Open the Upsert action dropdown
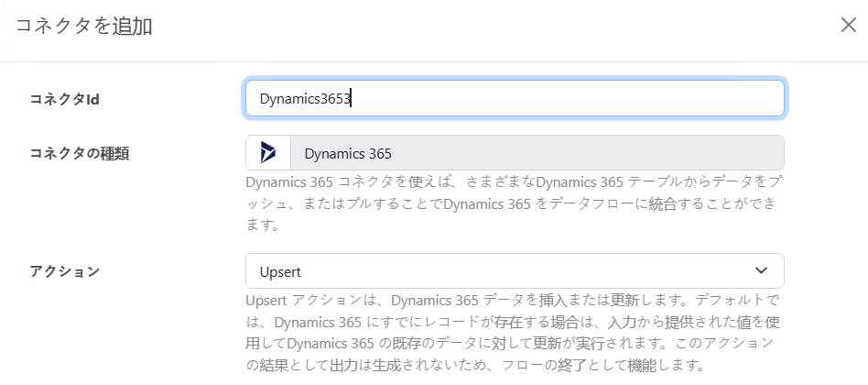The width and height of the screenshot is (868, 385). (x=514, y=271)
